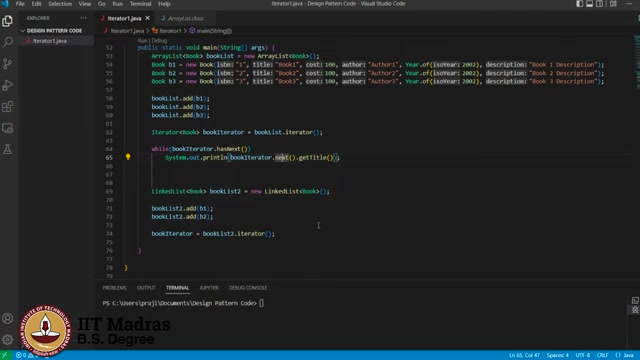Click 'bookIterator.hasNext()' in while loop

tap(210, 149)
